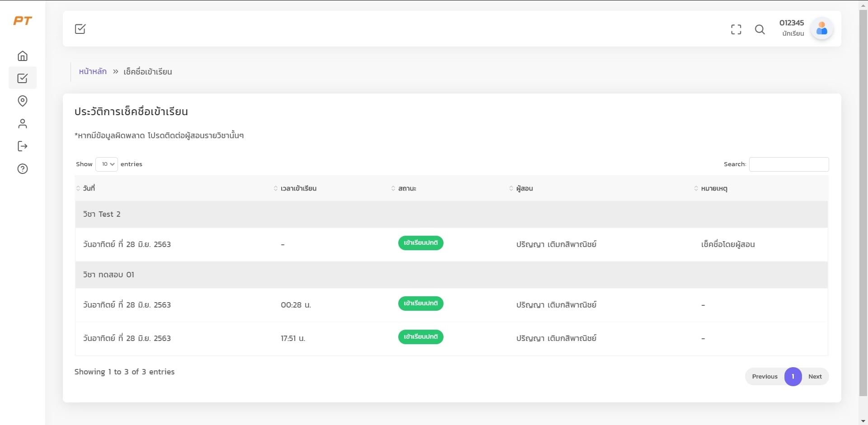Image resolution: width=868 pixels, height=425 pixels.
Task: Select page 1 in pagination
Action: pyautogui.click(x=793, y=377)
